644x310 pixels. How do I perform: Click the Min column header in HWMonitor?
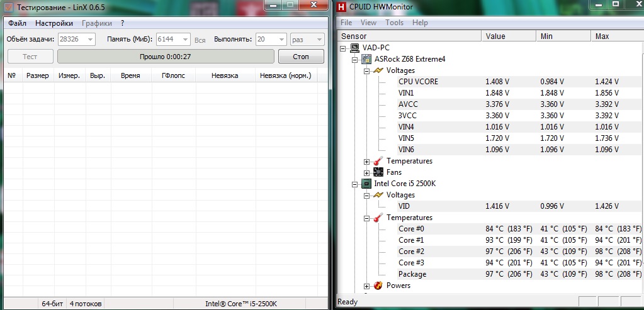(x=563, y=36)
